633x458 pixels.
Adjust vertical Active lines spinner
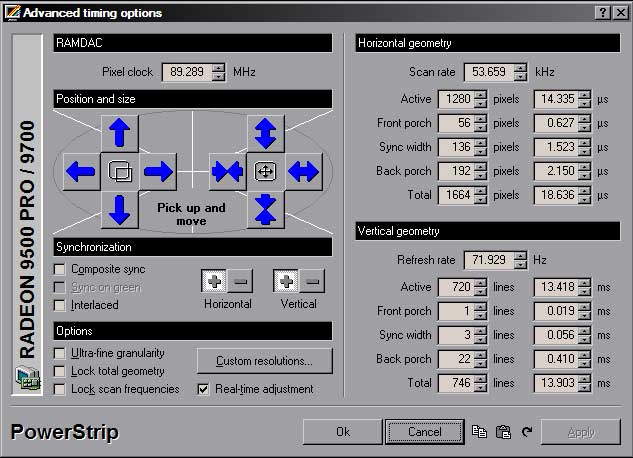point(480,287)
